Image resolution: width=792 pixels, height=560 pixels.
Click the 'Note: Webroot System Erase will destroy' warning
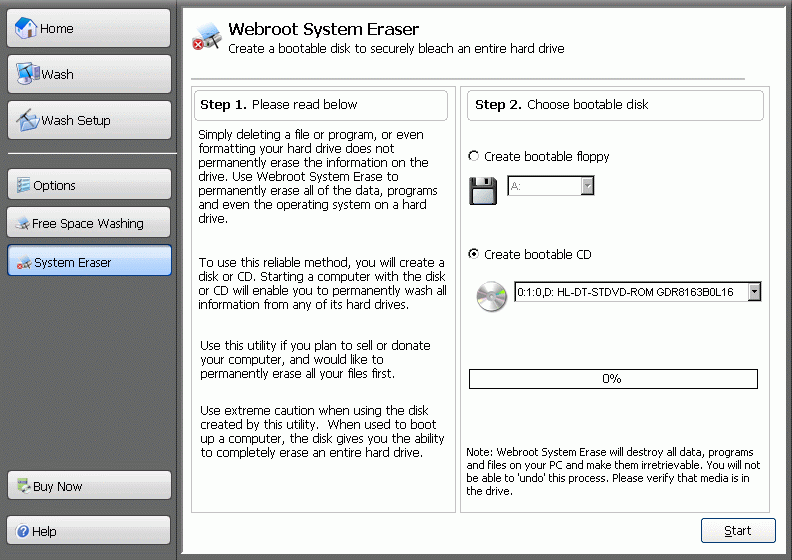[x=613, y=471]
